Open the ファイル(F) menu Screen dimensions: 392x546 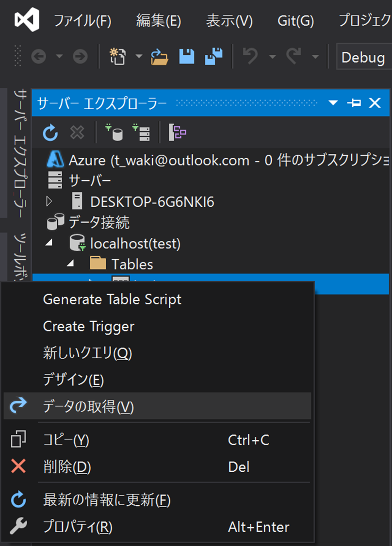[x=82, y=21]
